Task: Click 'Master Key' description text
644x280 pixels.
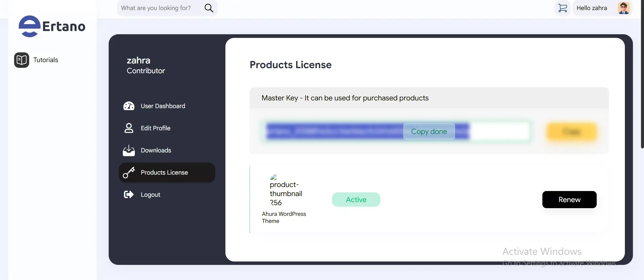Action: (345, 98)
